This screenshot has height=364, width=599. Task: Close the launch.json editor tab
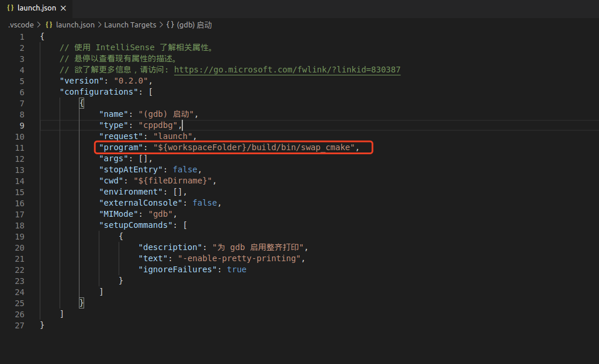point(63,8)
